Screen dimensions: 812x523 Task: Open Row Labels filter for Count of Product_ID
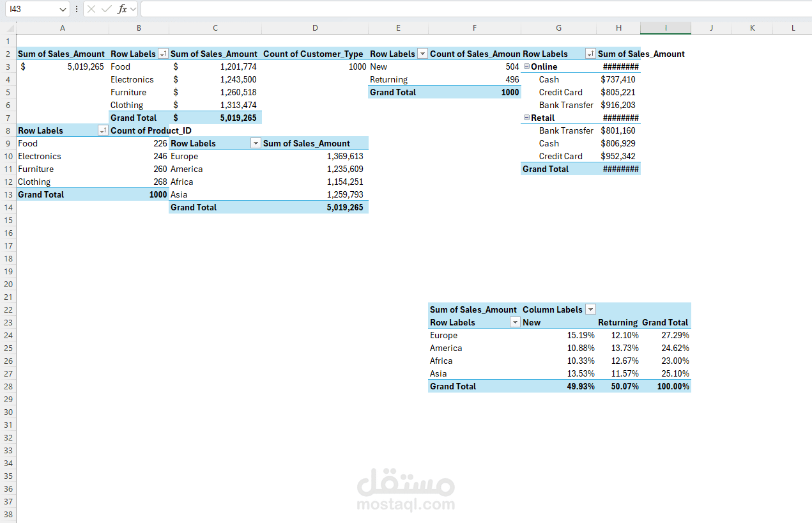coord(103,131)
